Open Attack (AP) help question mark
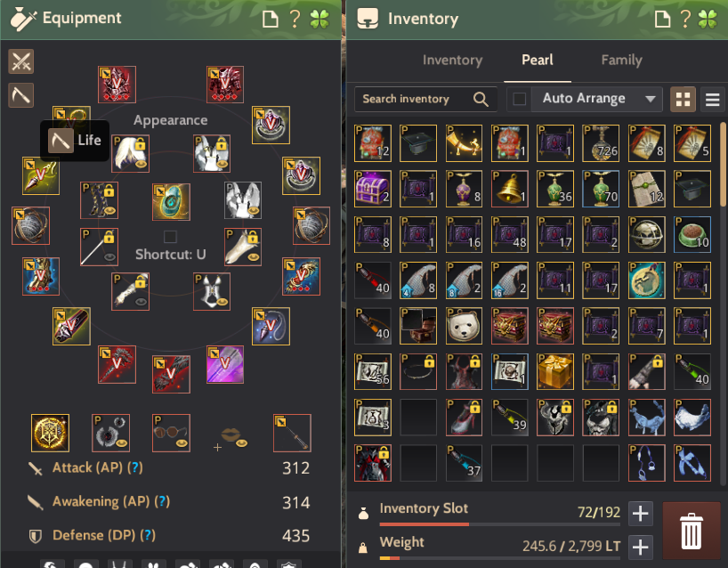 click(x=135, y=467)
